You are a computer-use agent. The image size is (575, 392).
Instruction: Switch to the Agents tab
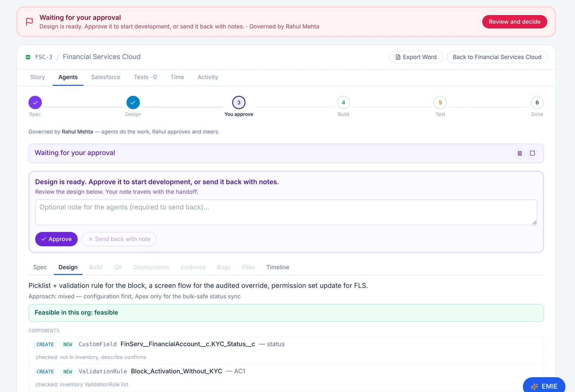pyautogui.click(x=68, y=77)
